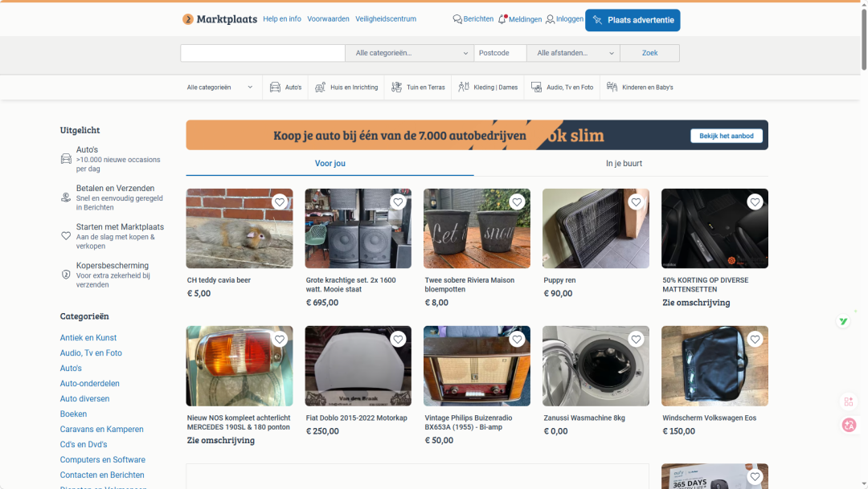
Task: Open Berichten messages icon
Action: (457, 19)
